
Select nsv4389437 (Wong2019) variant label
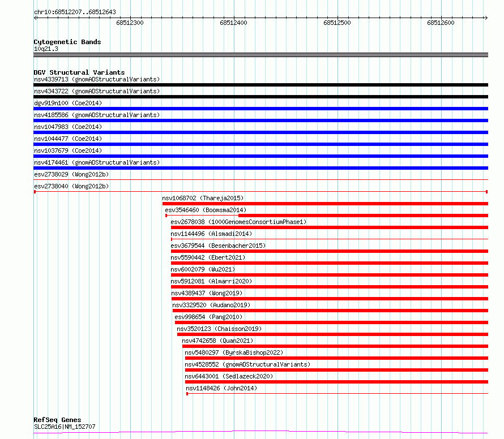point(207,293)
